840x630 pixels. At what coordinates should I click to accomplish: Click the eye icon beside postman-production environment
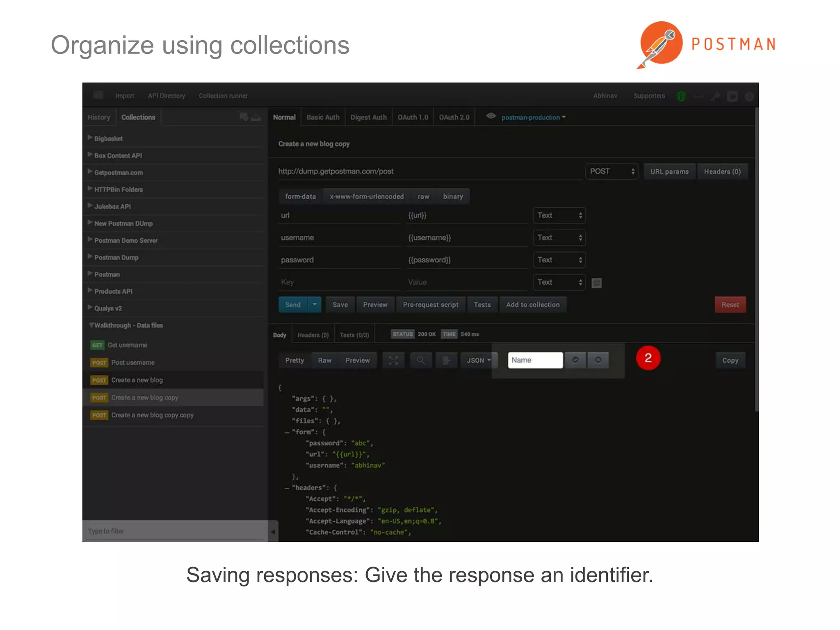pos(491,116)
